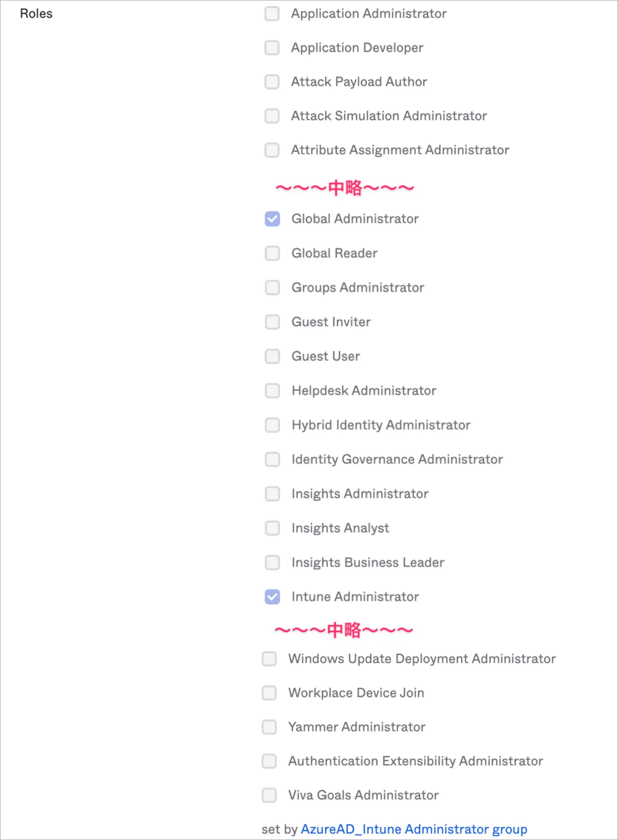Check the Application Administrator role checkbox
Image resolution: width=618 pixels, height=840 pixels.
(272, 13)
